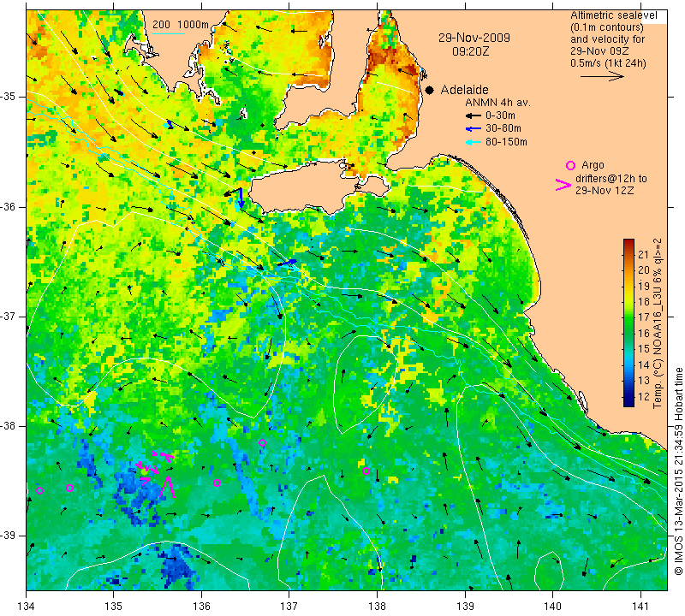Click the '09:20Z' time text
Screen dimensions: 685x616
click(470, 51)
